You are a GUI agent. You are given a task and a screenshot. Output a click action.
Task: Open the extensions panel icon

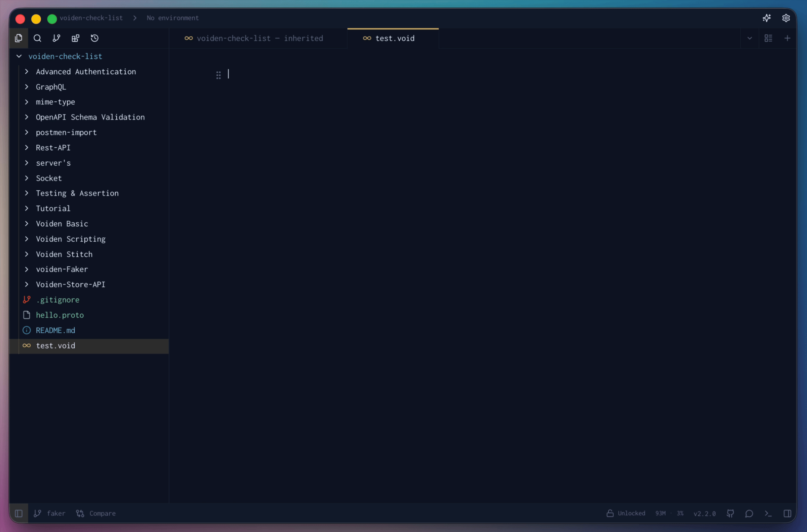click(x=75, y=38)
